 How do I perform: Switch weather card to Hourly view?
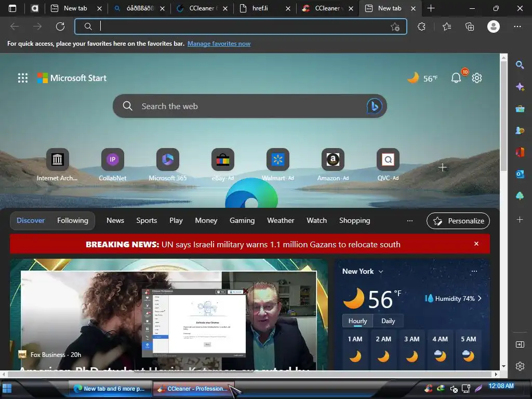357,321
